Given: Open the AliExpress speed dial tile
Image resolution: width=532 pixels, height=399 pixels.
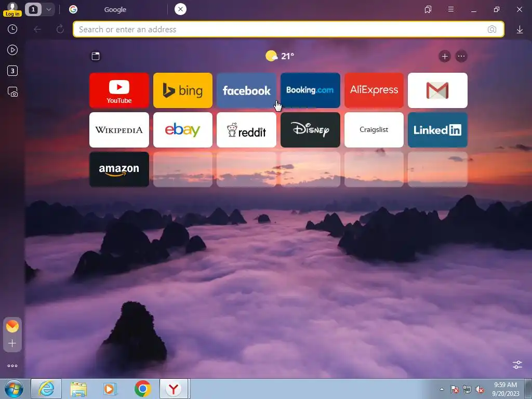Looking at the screenshot, I should coord(374,90).
